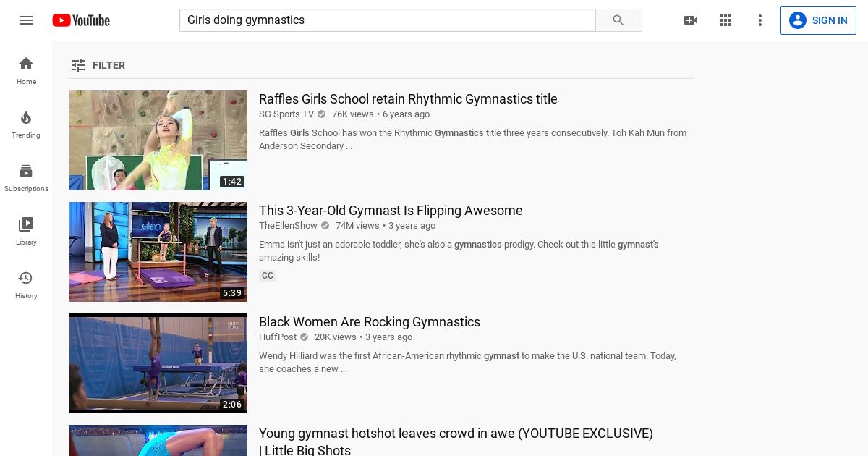Image resolution: width=868 pixels, height=456 pixels.
Task: Focus the search box with 'Girls doing gymnastics'
Action: [x=388, y=20]
